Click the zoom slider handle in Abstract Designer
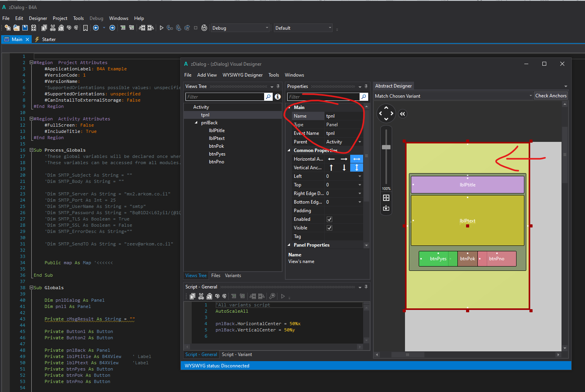585x392 pixels. [x=386, y=147]
